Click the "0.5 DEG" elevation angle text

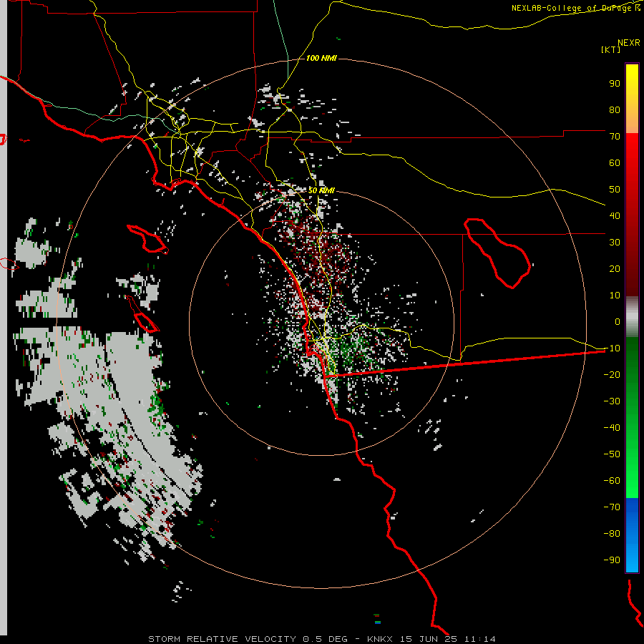(x=326, y=639)
